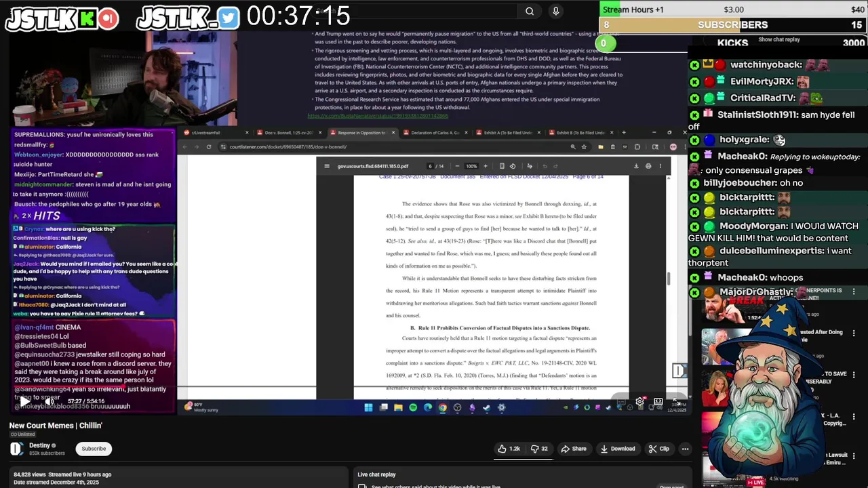Viewport: 868px width, 488px height.
Task: Click Show chat replay label
Action: 778,39
